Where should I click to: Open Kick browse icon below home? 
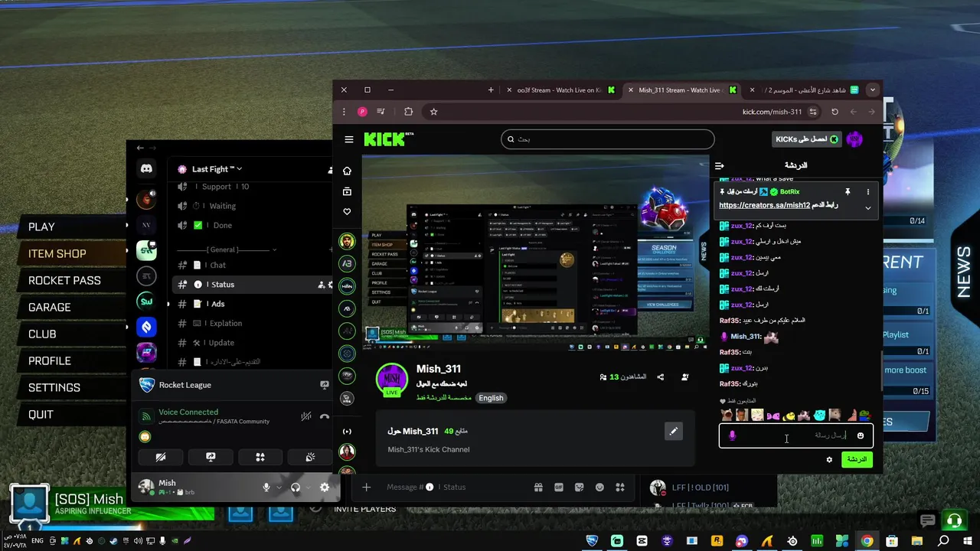tap(348, 191)
